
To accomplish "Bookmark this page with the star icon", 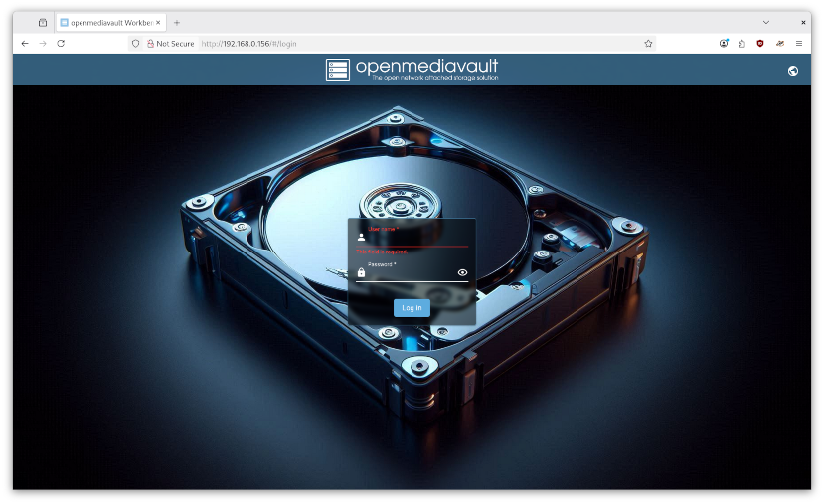I will (x=648, y=44).
